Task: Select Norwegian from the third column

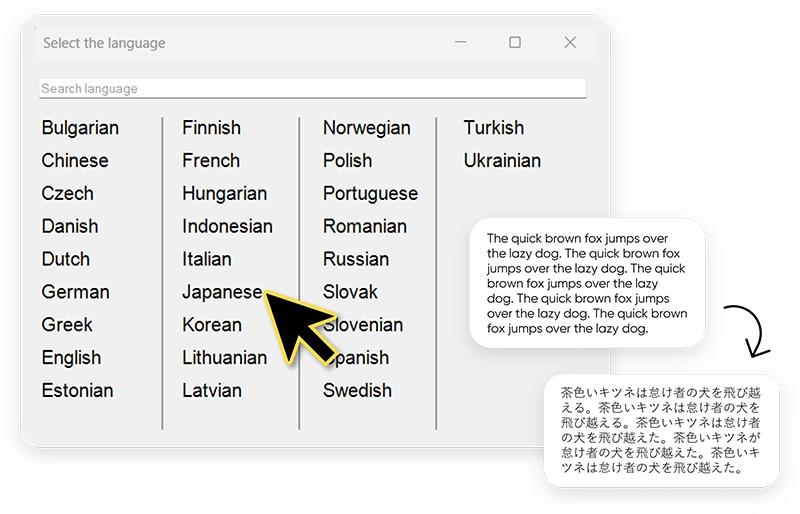Action: [x=366, y=128]
